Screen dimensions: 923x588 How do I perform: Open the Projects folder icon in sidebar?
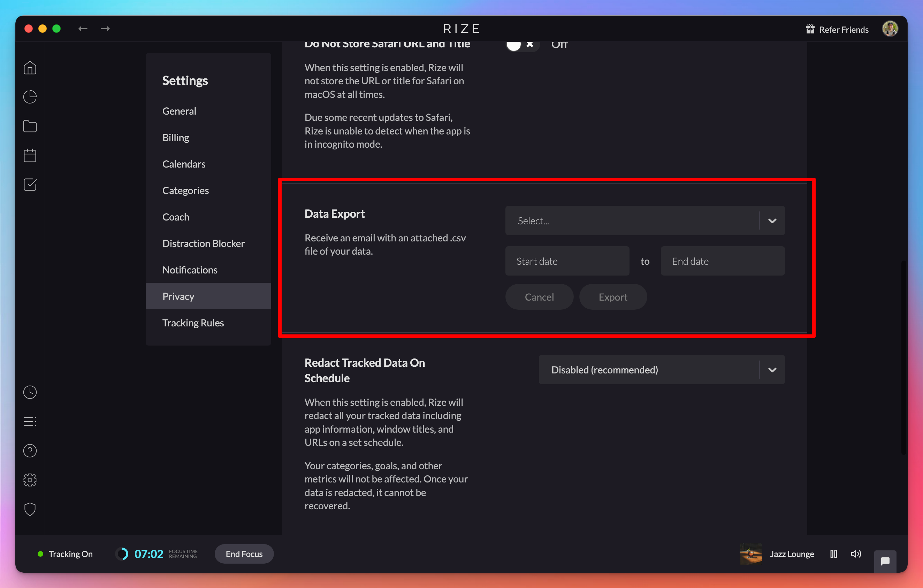(x=30, y=126)
